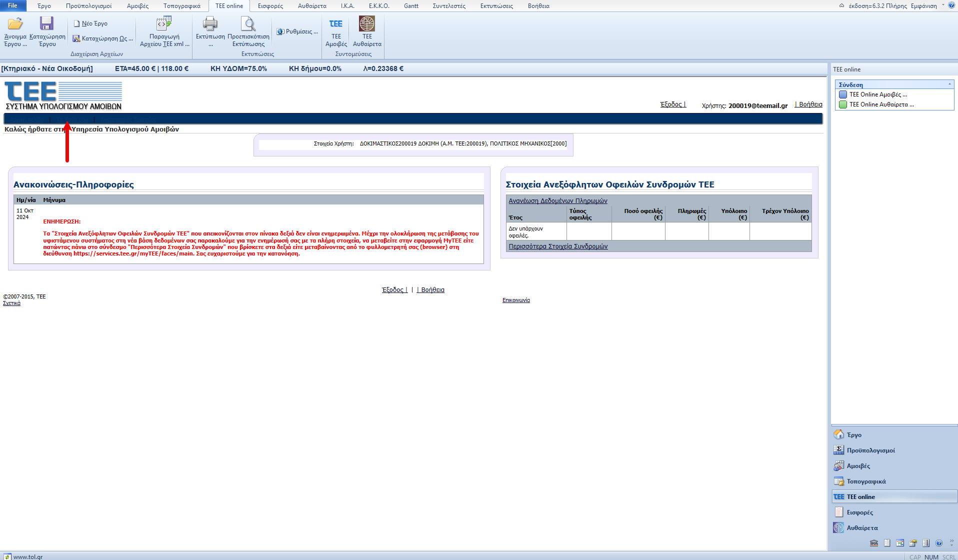Click Παραγωγή Αρχείου ΤΕΕ xml icon
This screenshot has width=958, height=560.
164,24
